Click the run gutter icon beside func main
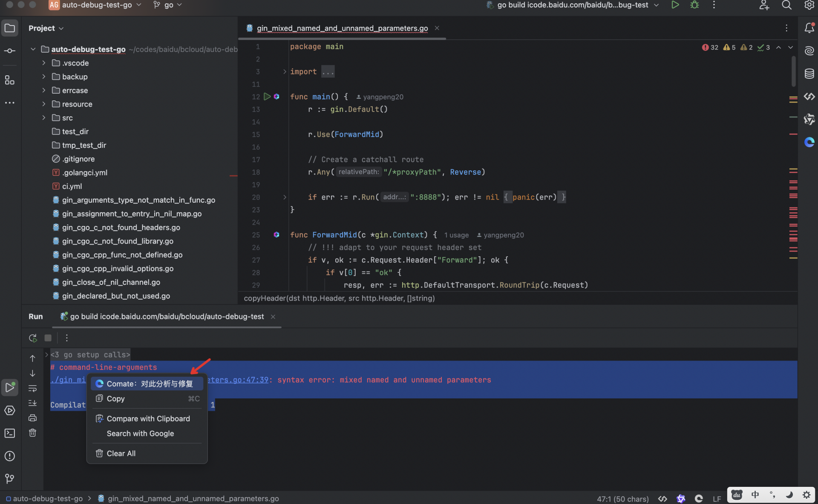This screenshot has width=818, height=504. pyautogui.click(x=267, y=97)
